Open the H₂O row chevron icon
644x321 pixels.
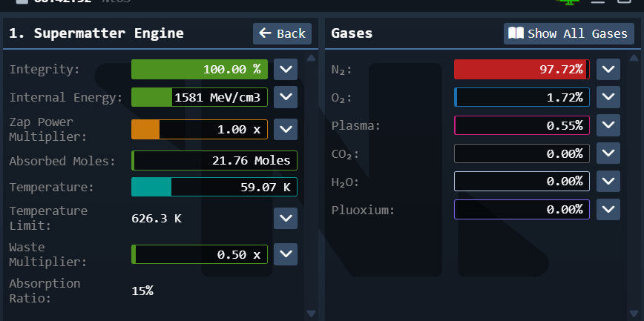click(x=608, y=181)
